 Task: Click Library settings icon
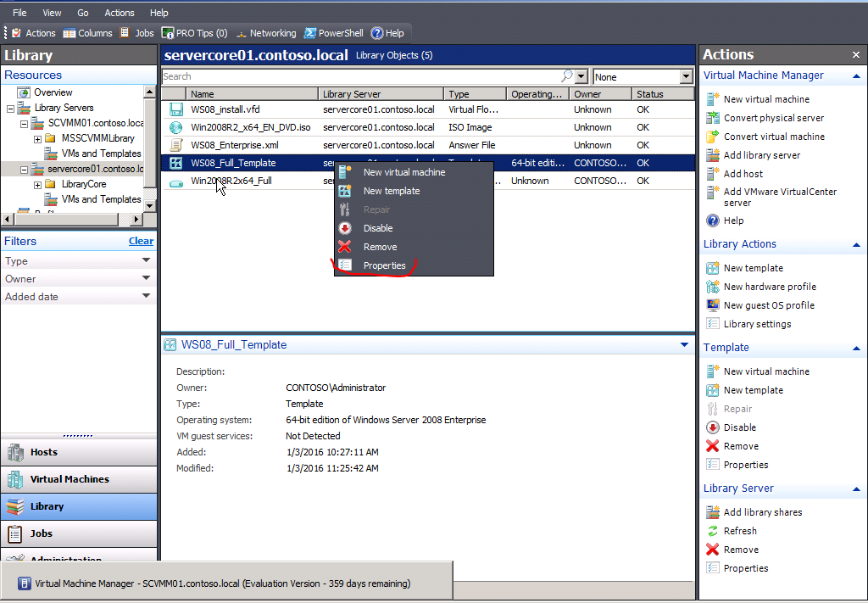click(x=712, y=324)
